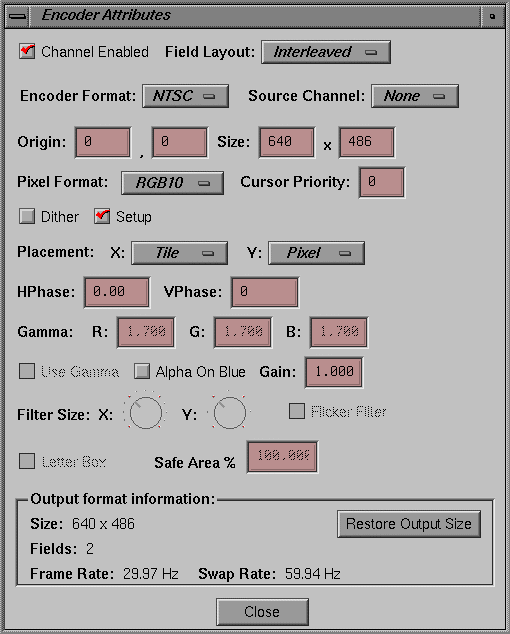Click the small title bar button at far right

(x=492, y=17)
